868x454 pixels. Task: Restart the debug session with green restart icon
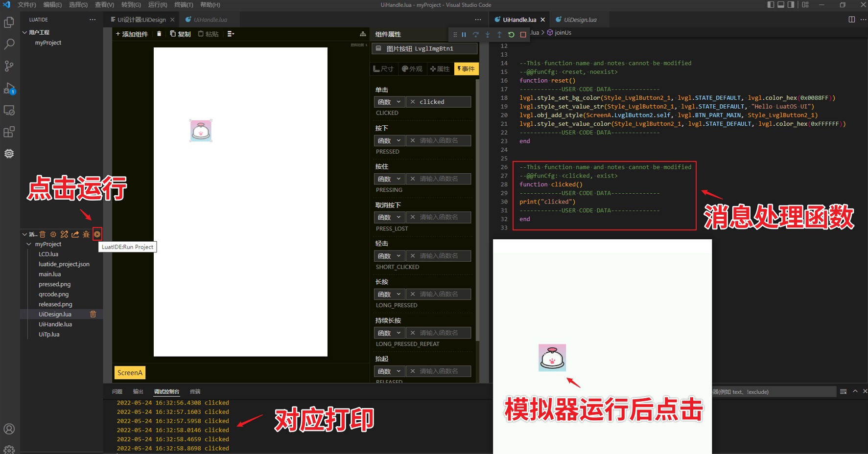pyautogui.click(x=511, y=34)
